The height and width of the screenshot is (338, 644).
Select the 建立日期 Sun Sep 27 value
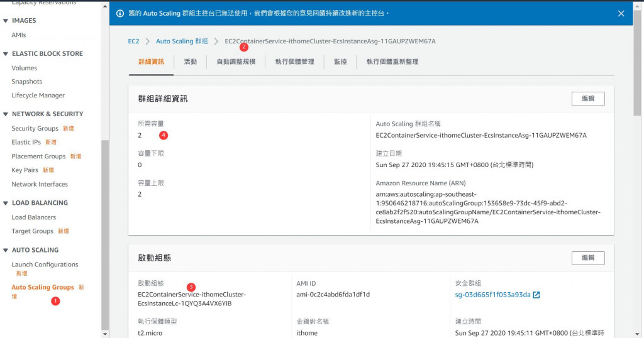click(455, 165)
